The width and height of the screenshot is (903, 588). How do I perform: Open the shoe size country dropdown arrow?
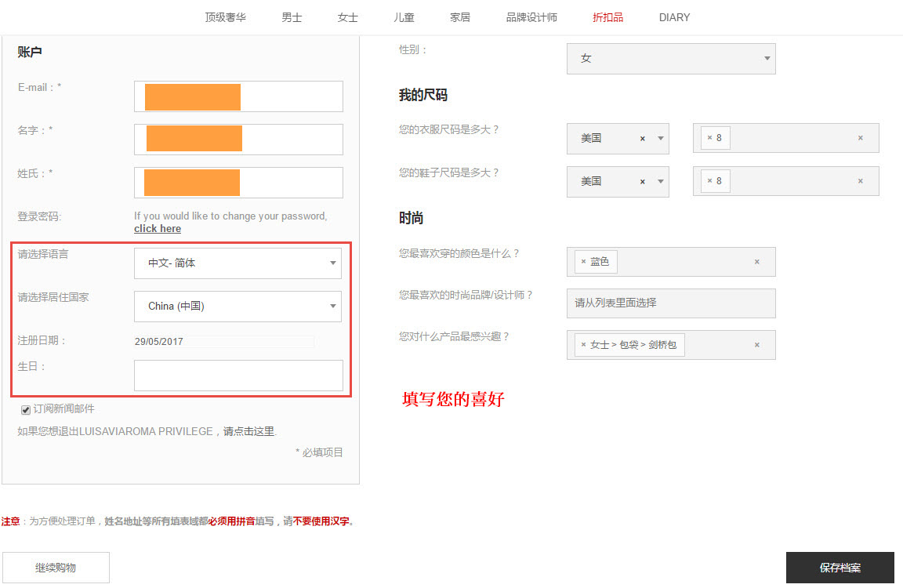pos(661,181)
